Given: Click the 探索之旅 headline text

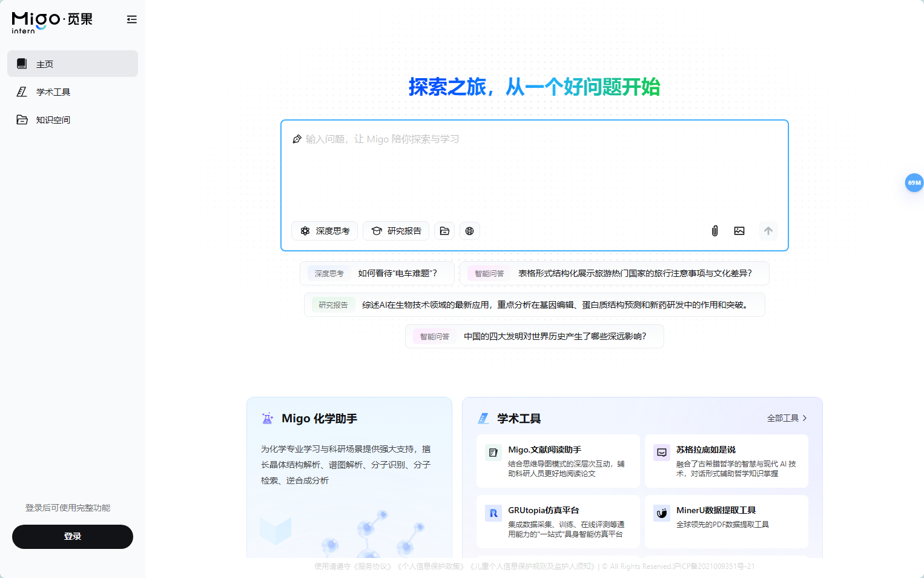Looking at the screenshot, I should pos(535,87).
